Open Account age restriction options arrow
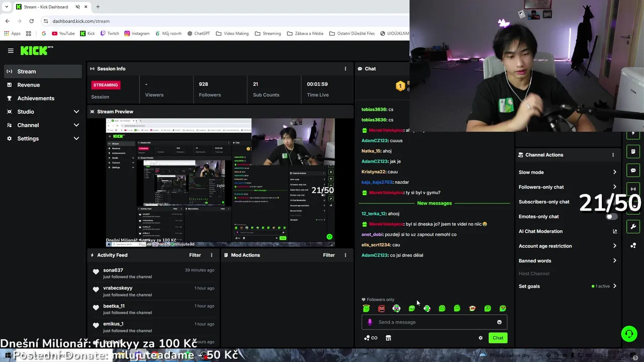 coord(614,246)
